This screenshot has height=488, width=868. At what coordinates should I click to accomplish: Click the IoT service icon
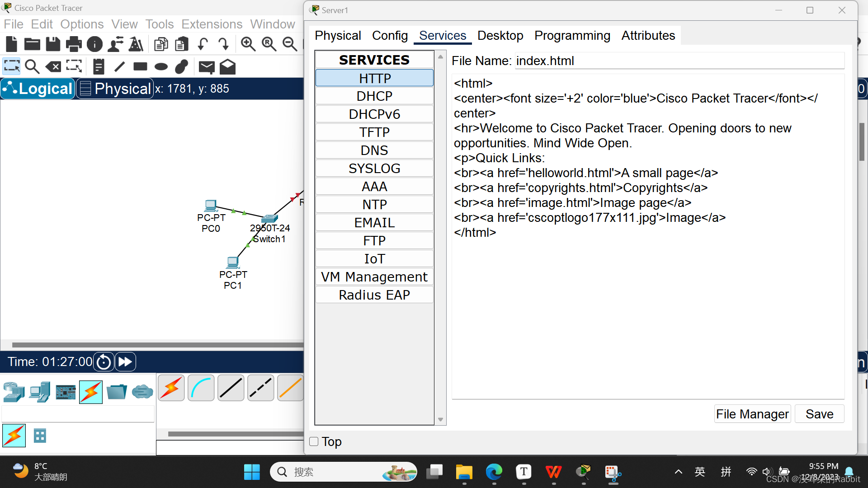coord(374,258)
